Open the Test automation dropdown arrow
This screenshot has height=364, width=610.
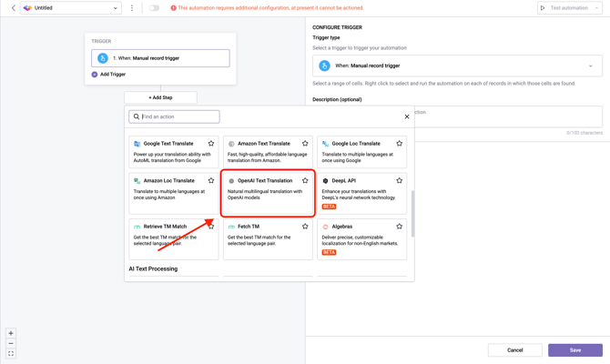[597, 8]
